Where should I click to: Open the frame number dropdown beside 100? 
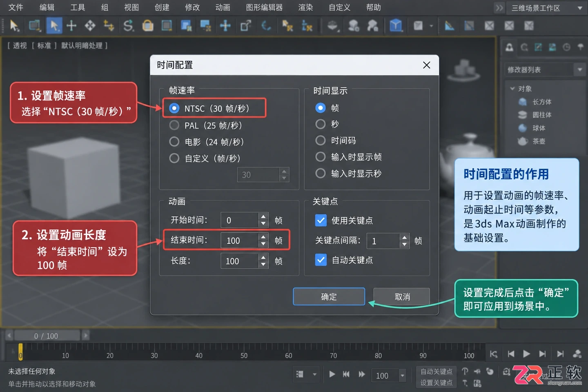pos(403,375)
